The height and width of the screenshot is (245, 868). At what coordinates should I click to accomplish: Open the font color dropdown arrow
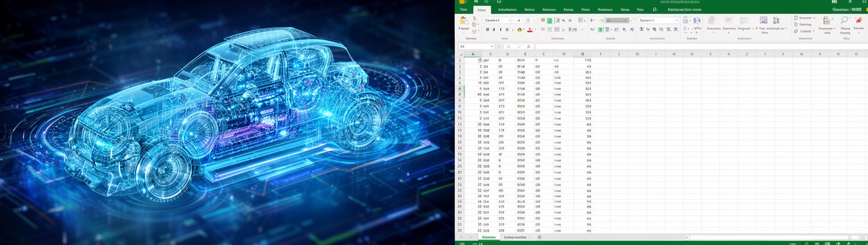[534, 29]
